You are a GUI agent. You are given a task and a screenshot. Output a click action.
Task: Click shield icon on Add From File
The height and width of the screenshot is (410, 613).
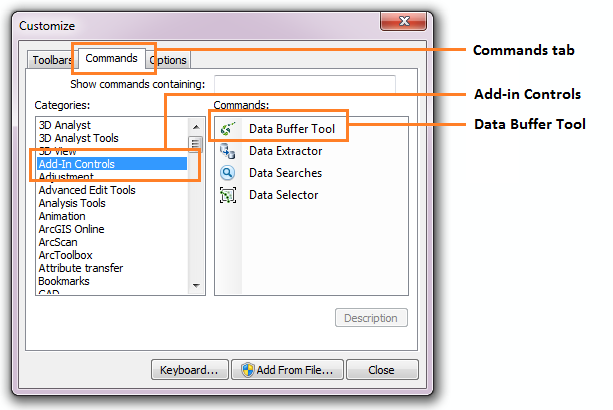(x=247, y=370)
